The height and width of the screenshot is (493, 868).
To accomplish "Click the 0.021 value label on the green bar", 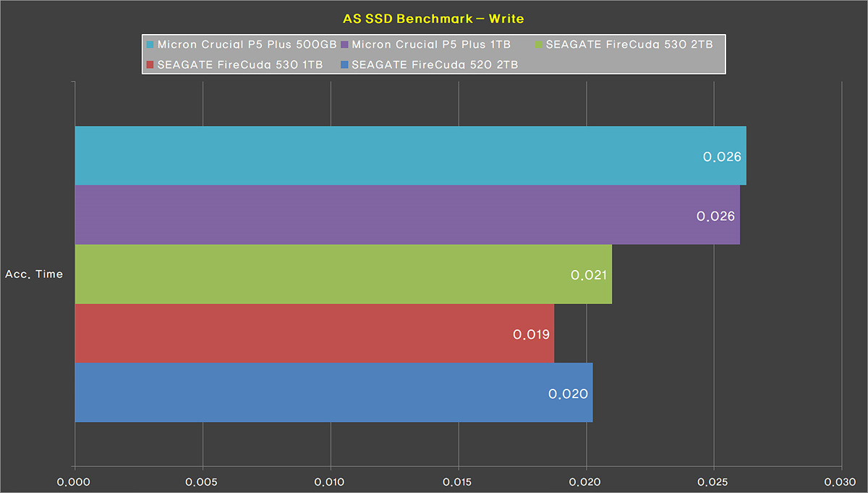I will [588, 275].
